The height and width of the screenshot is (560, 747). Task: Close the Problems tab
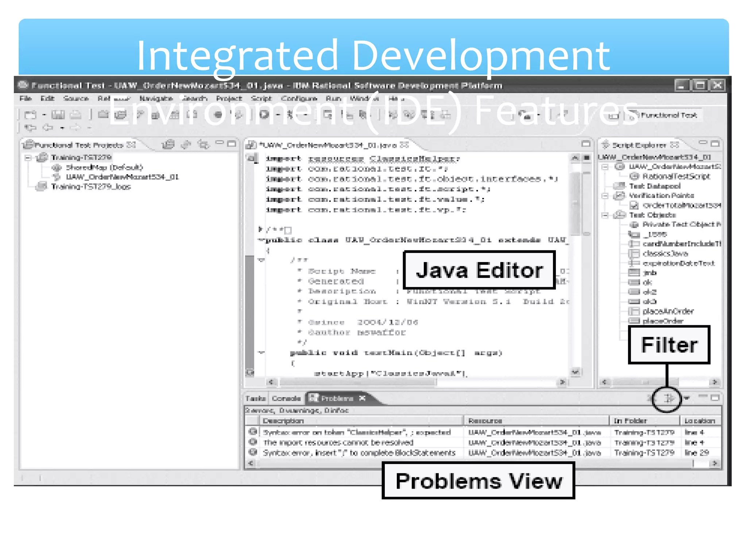tap(362, 398)
